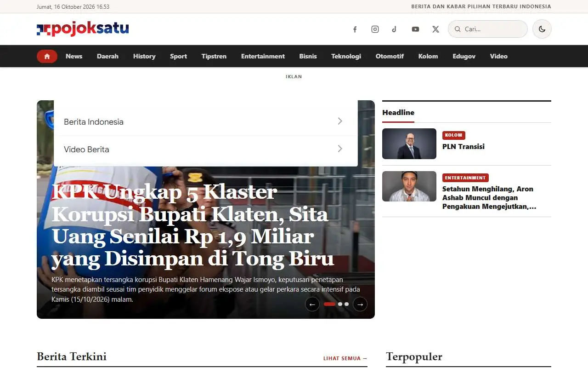Open the TikTok social icon
Image resolution: width=588 pixels, height=368 pixels.
(x=394, y=29)
